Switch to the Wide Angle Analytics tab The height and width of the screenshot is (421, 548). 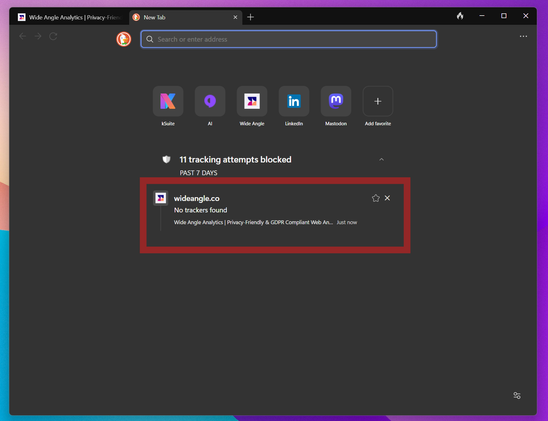(70, 17)
